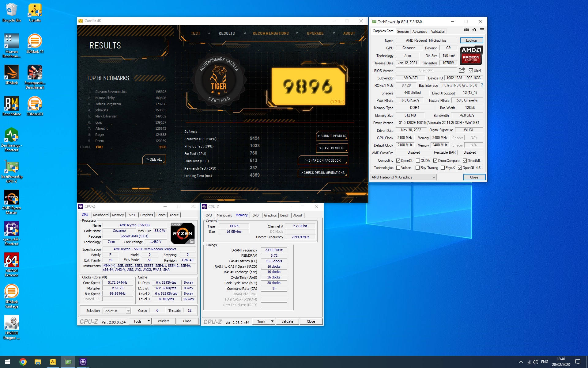
Task: Open 3DMark03 desktop shortcut
Action: click(x=35, y=106)
